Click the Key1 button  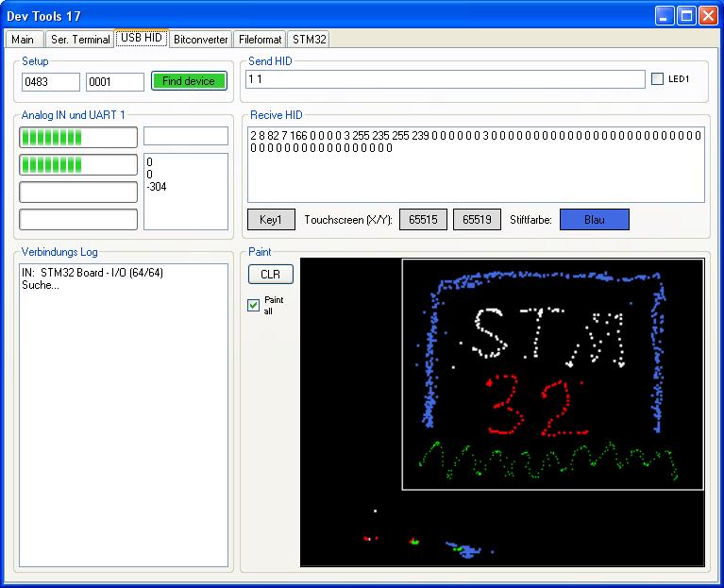click(271, 219)
